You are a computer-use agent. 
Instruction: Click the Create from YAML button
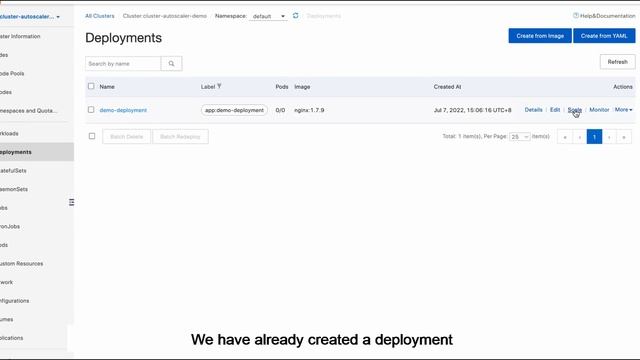point(604,36)
